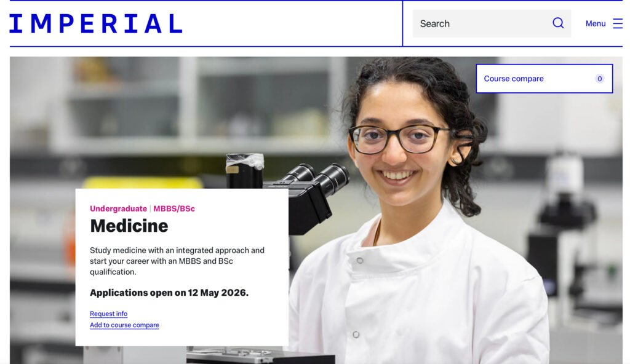The height and width of the screenshot is (364, 630).
Task: Expand the site Menu panel
Action: (x=596, y=23)
